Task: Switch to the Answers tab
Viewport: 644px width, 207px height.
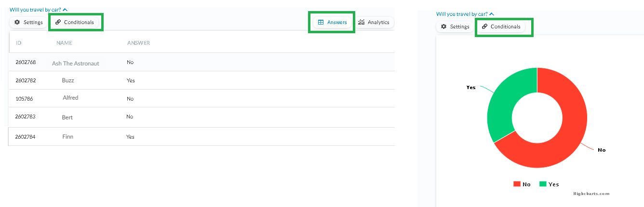Action: point(332,22)
